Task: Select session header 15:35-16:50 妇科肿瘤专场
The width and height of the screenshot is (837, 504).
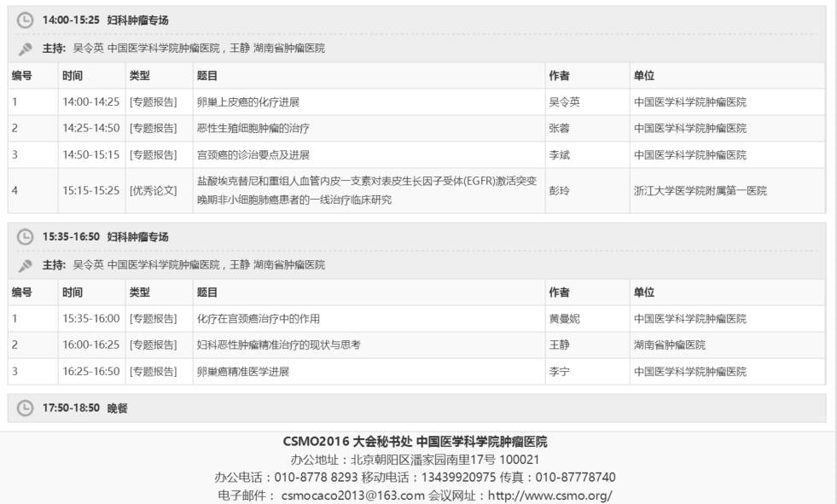Action: (106, 237)
